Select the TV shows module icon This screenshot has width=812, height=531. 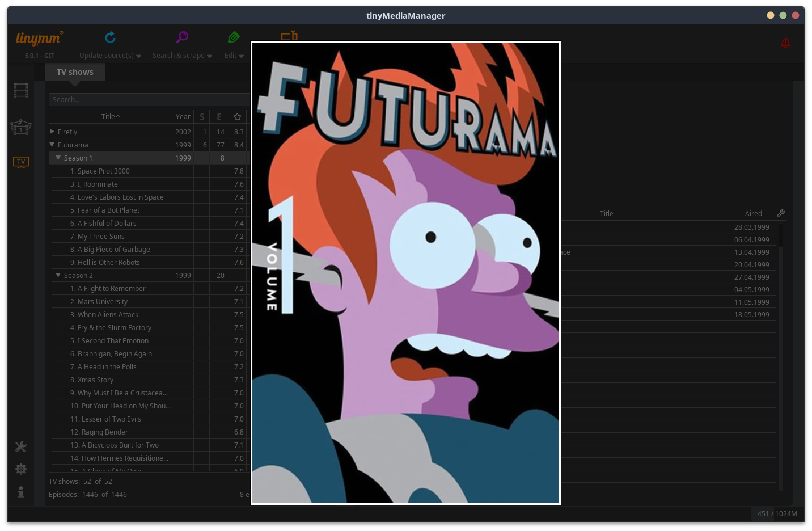point(21,162)
